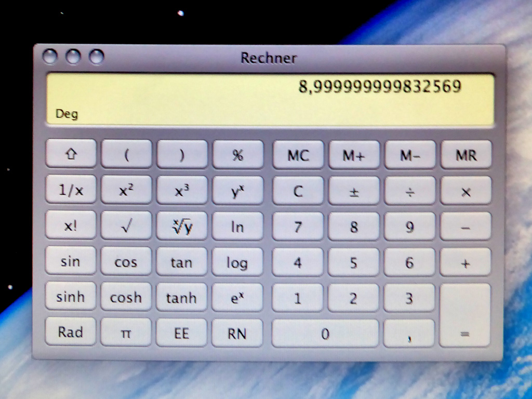Click digit 4

[x=298, y=262]
